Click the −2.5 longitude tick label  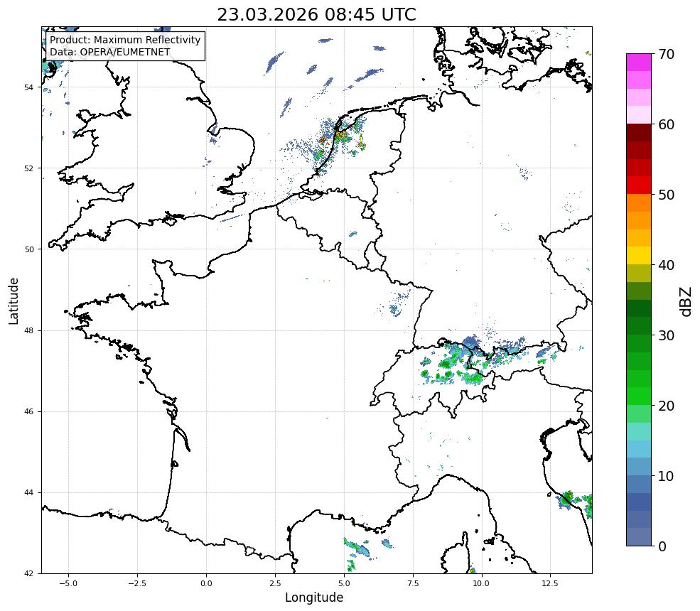point(136,583)
